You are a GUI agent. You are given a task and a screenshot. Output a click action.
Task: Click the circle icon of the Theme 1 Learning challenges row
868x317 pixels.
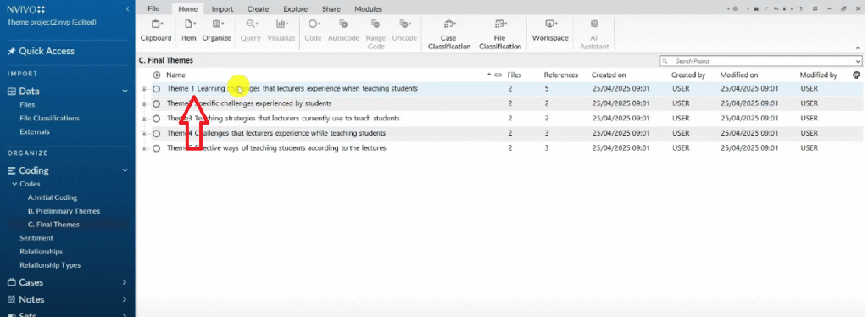(157, 88)
